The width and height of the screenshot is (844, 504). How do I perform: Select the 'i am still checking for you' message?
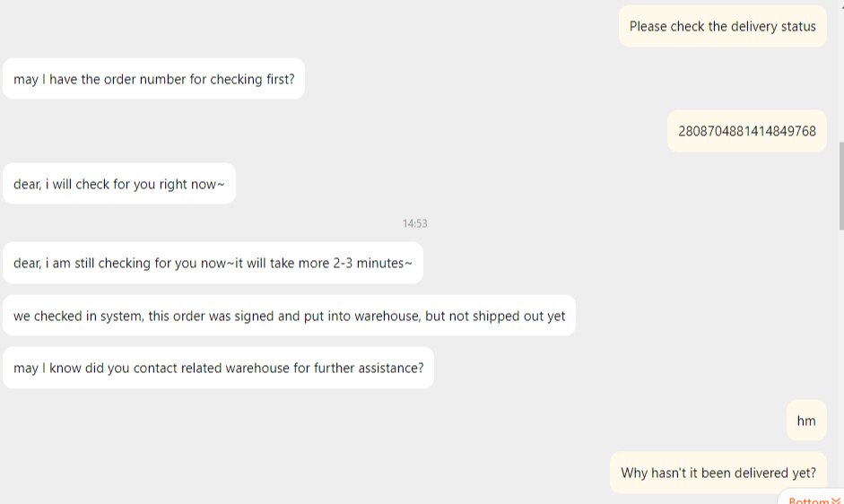pos(213,263)
